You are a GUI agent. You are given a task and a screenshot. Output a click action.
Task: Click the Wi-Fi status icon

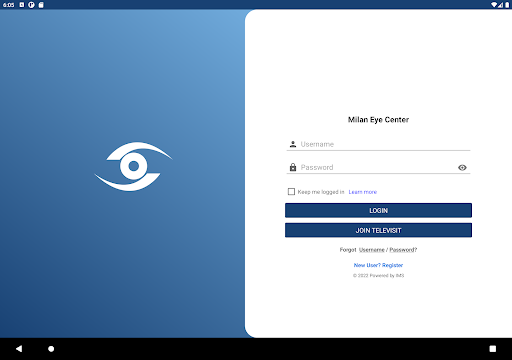tap(494, 5)
